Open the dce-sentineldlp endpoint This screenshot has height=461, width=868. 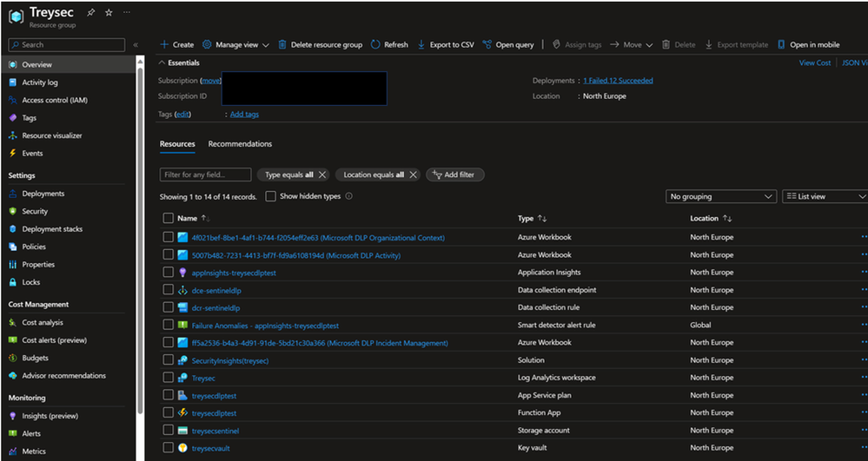(216, 291)
